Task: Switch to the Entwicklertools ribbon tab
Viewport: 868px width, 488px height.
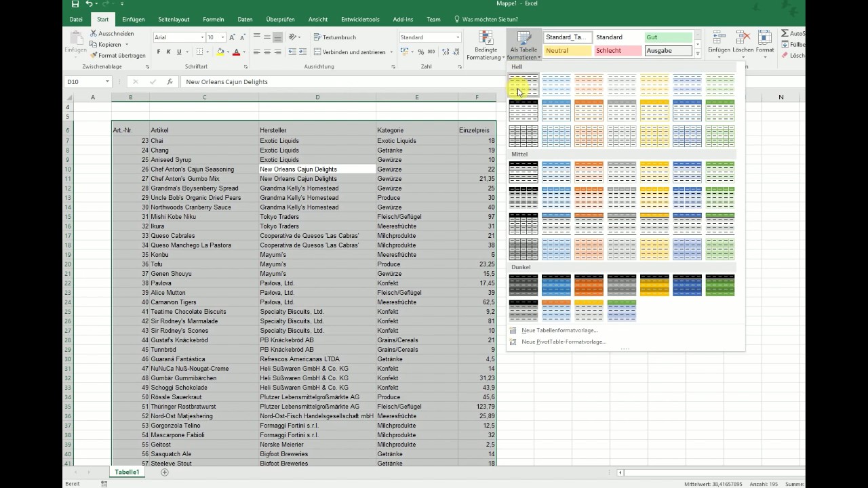Action: (360, 20)
